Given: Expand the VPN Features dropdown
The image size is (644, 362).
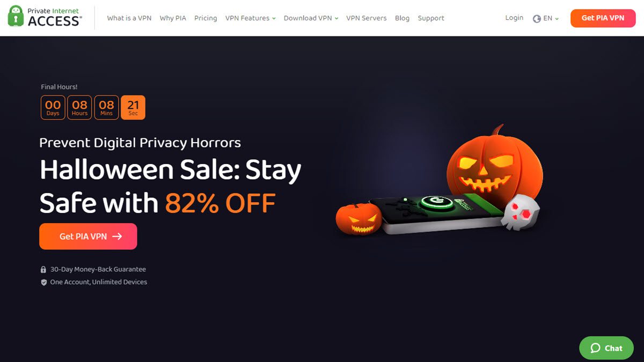Looking at the screenshot, I should coord(250,18).
